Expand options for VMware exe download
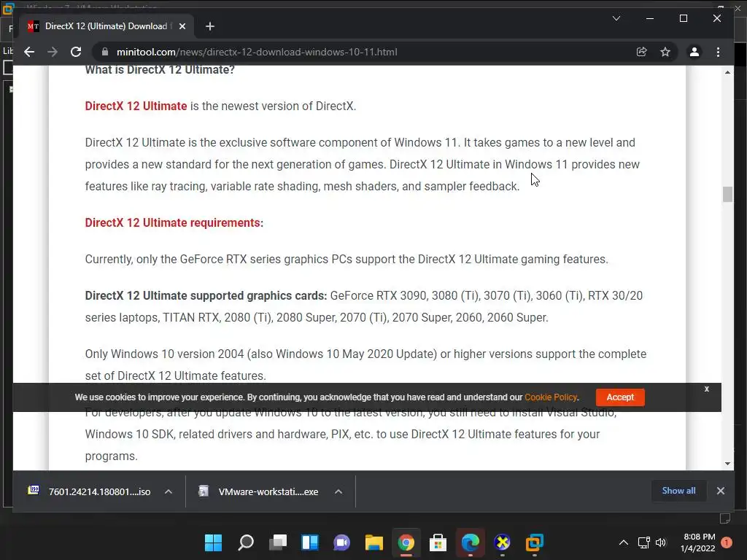The image size is (747, 560). pos(338,491)
